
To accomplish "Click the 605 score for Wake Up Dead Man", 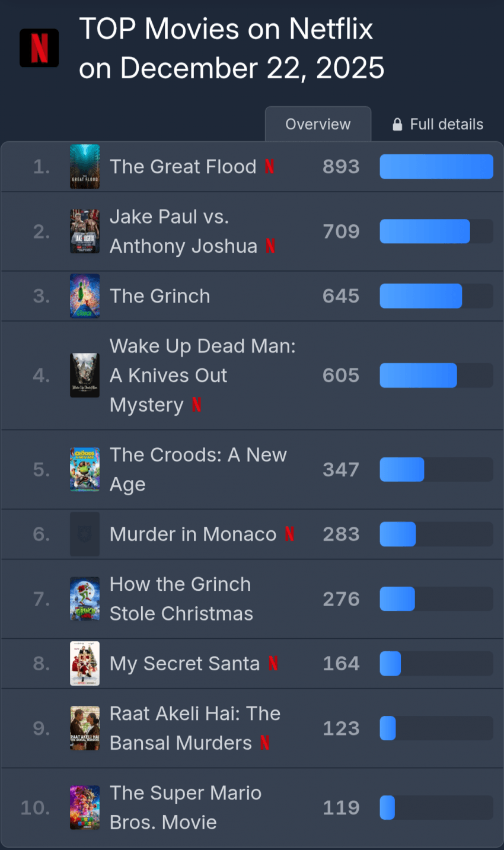I will click(341, 375).
